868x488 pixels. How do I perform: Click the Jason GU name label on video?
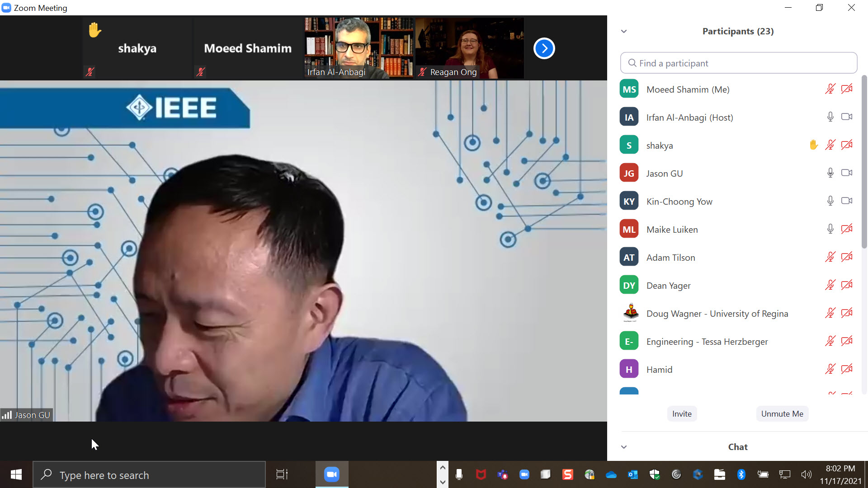click(x=33, y=415)
